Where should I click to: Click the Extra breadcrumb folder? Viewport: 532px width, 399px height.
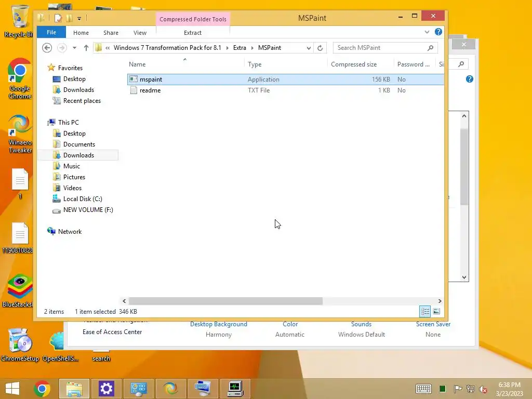[x=240, y=48]
